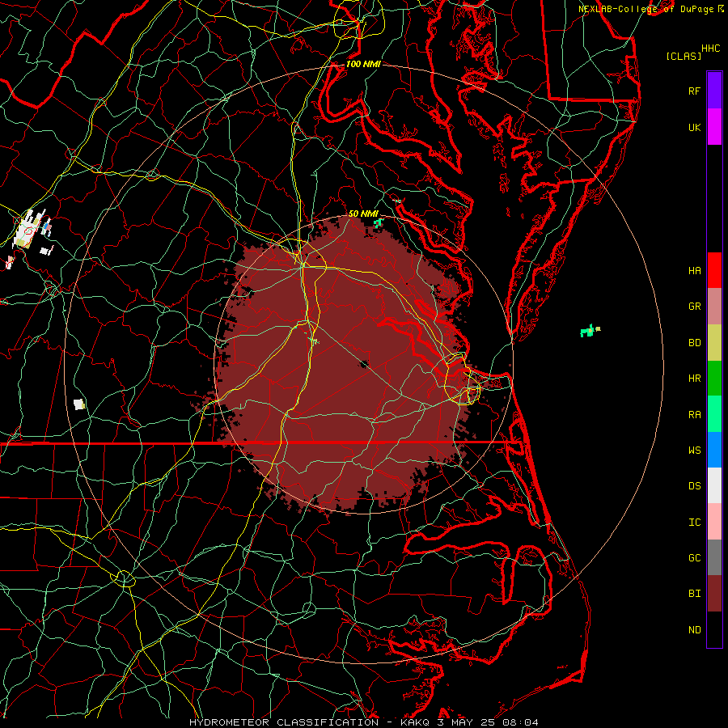Viewport: 728px width, 728px height.
Task: Click the 100 NMI range ring label
Action: click(x=363, y=64)
